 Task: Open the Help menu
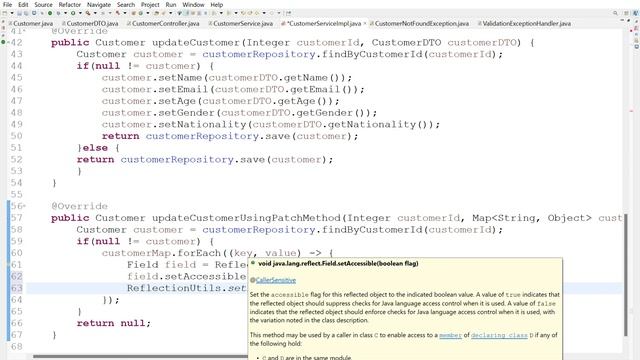point(217,5)
